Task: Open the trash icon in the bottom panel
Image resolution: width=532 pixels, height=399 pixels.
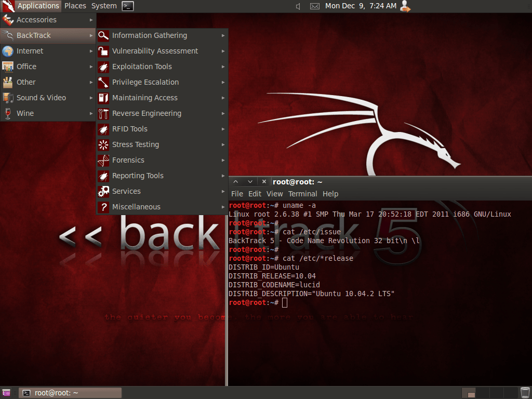Action: (x=525, y=392)
